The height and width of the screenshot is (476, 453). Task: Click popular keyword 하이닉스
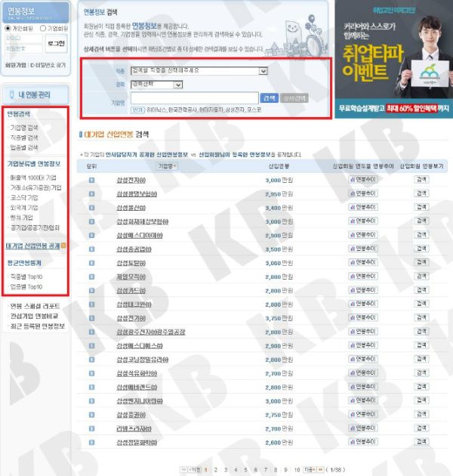click(x=156, y=110)
